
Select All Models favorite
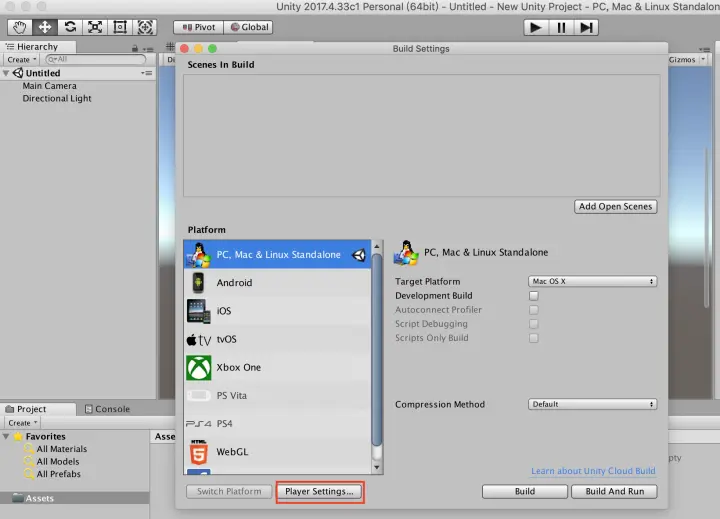point(58,462)
